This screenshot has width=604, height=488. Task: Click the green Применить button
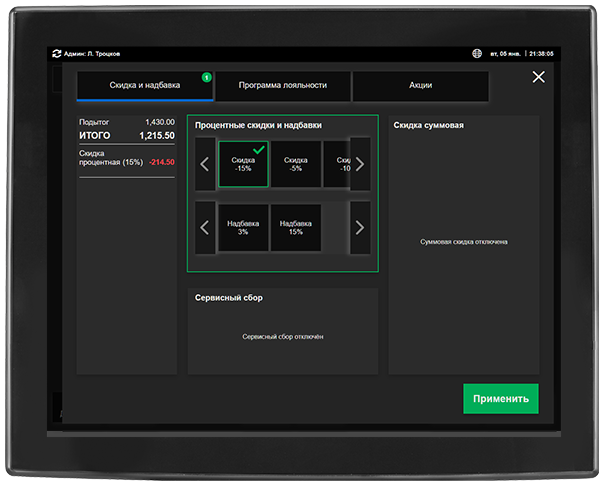[501, 399]
